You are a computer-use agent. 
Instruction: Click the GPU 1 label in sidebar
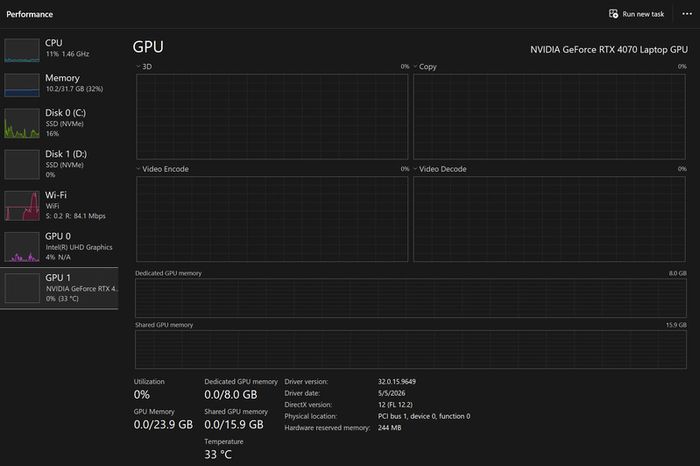[58, 277]
